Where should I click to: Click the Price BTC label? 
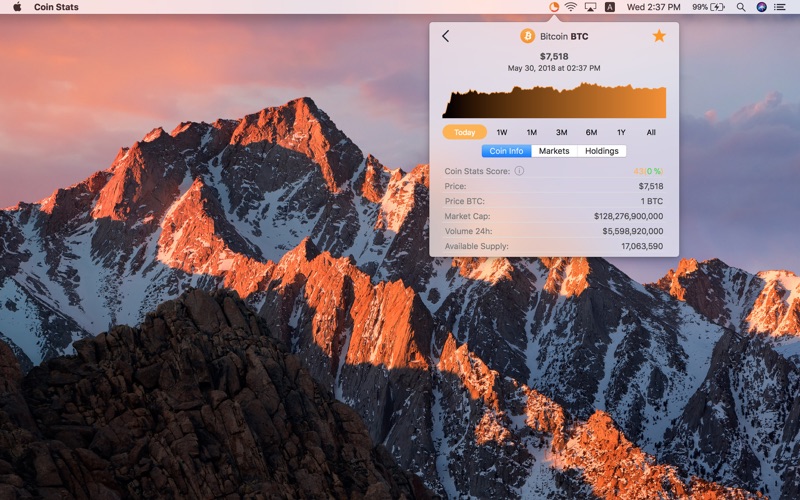coord(465,201)
